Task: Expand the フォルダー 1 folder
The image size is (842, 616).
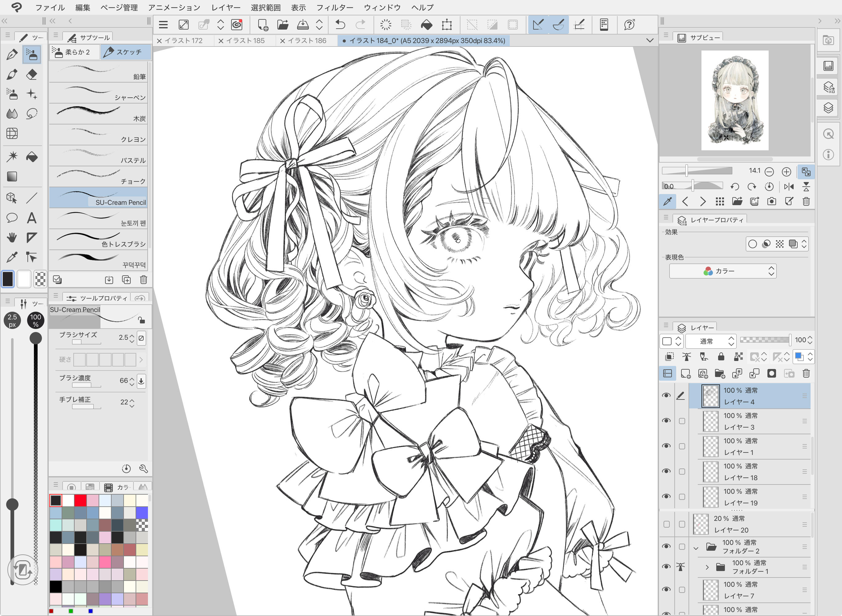Action: coord(707,567)
